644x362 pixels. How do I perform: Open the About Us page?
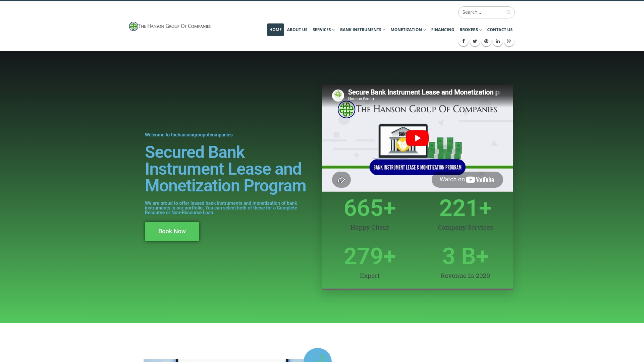click(297, 30)
